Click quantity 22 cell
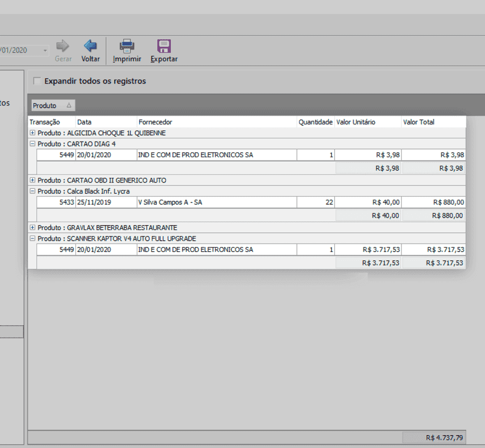485x448 pixels. (315, 202)
